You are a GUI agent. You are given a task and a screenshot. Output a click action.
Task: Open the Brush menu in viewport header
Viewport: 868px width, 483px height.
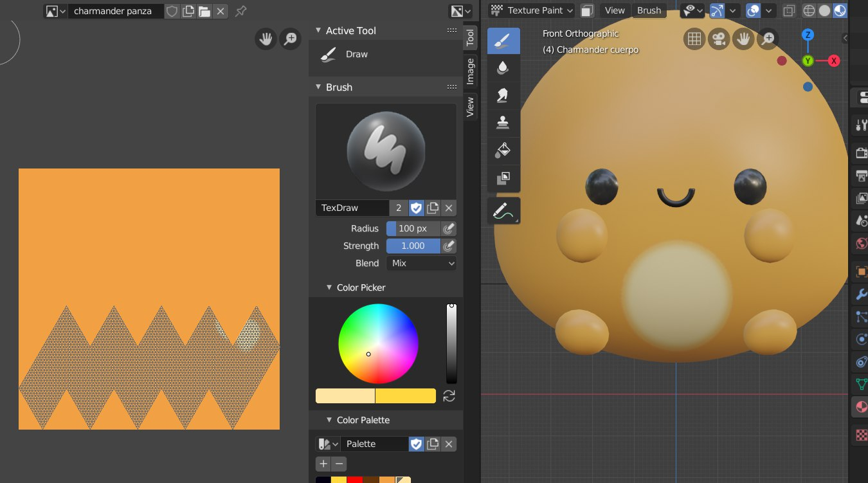[x=649, y=10]
